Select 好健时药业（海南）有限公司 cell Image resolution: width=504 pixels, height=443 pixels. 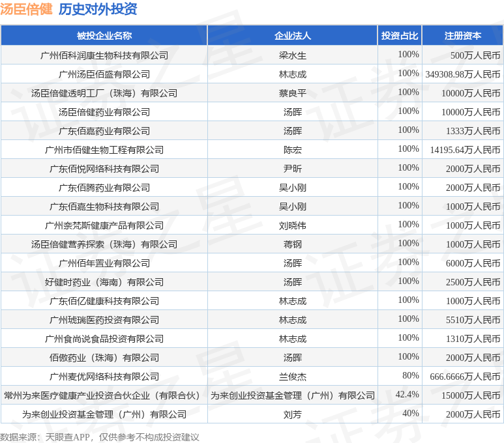(104, 282)
